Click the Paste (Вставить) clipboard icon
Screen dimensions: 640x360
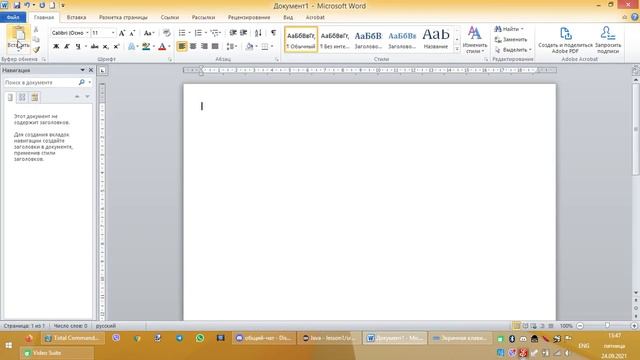[x=18, y=34]
